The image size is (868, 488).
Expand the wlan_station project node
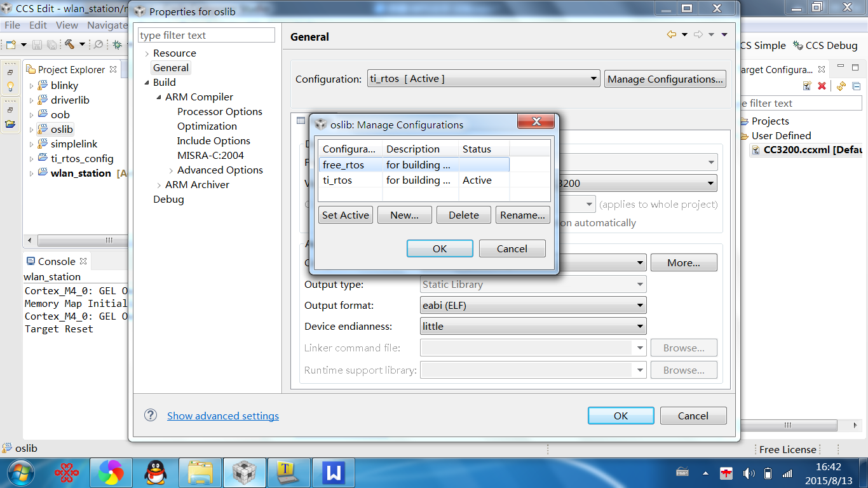pos(31,173)
